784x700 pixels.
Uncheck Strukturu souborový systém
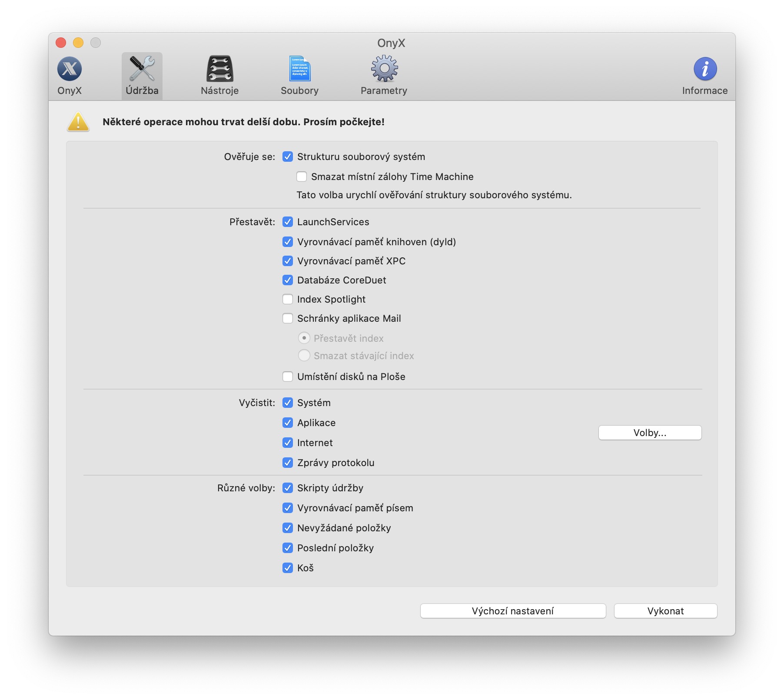[x=288, y=157]
